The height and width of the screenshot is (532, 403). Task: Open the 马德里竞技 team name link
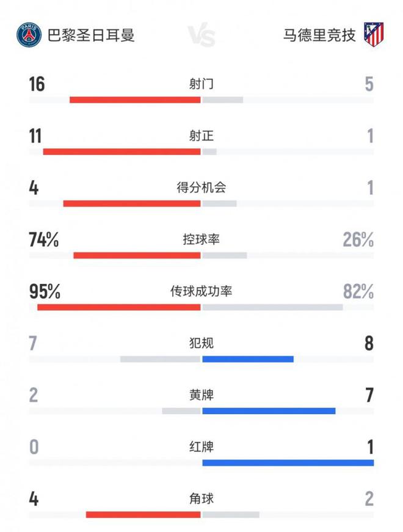[x=319, y=35]
